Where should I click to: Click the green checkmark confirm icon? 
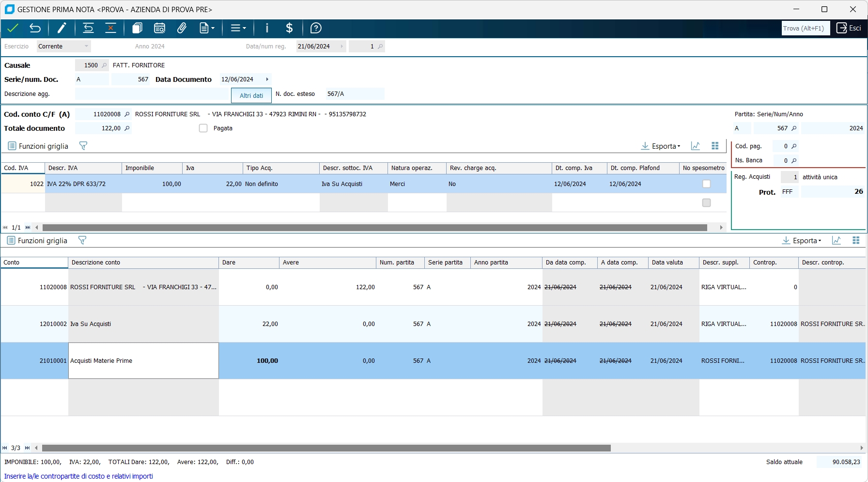[13, 28]
